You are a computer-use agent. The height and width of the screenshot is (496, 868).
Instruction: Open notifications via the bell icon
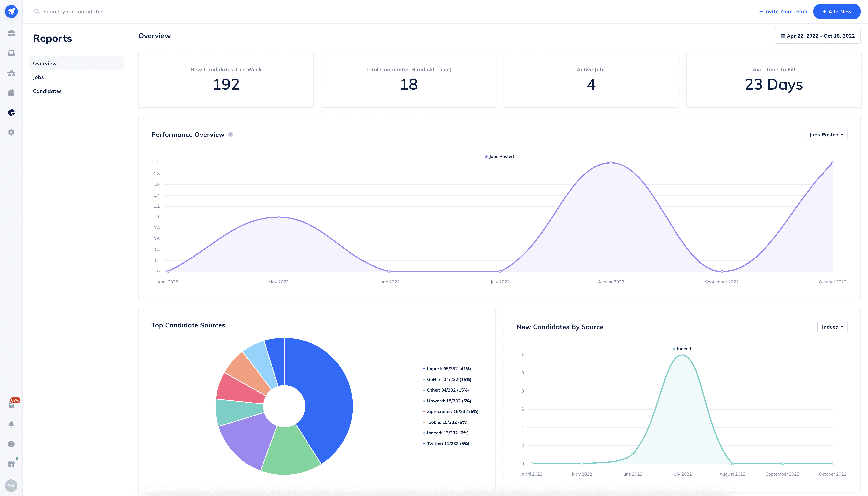click(x=11, y=424)
